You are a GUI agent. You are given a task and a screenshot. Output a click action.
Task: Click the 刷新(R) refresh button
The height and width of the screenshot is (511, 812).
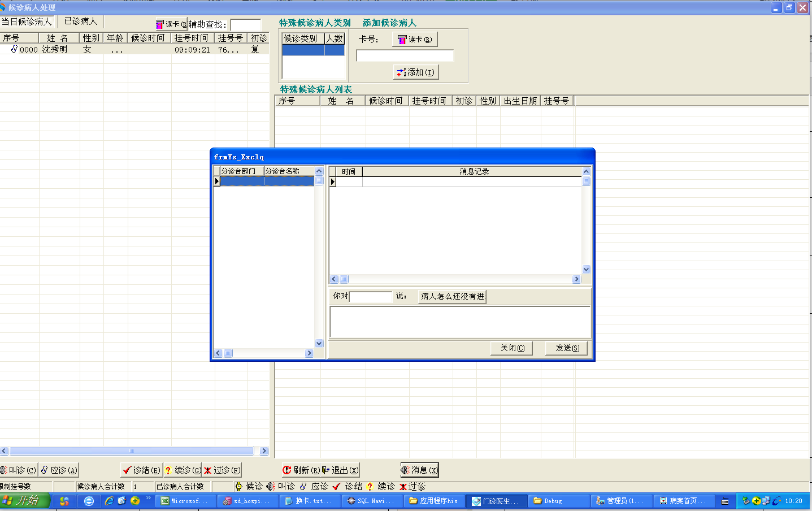click(x=301, y=470)
